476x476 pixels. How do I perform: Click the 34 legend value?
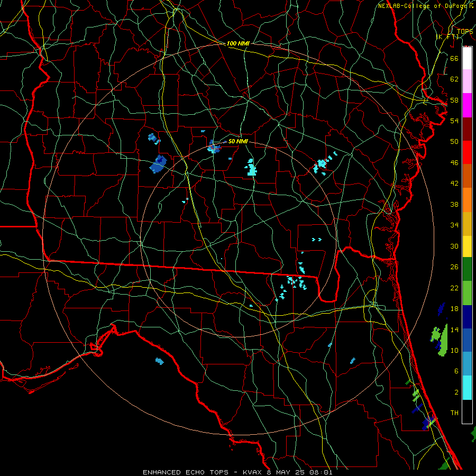pos(454,225)
